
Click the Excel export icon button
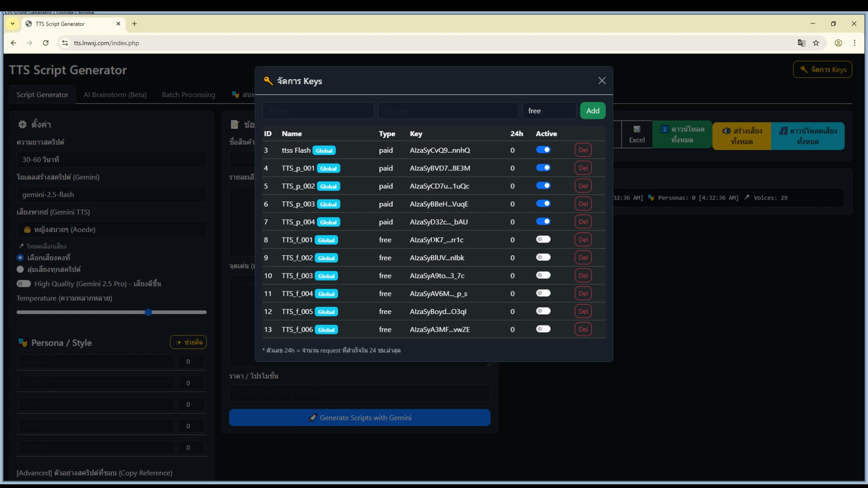tap(637, 134)
